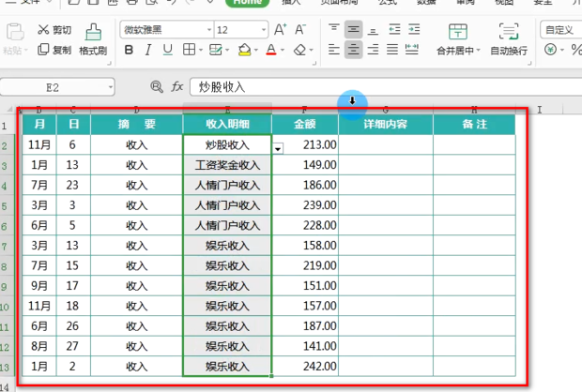Open clipboard group dialog launcher
This screenshot has height=392, width=582.
[x=110, y=64]
